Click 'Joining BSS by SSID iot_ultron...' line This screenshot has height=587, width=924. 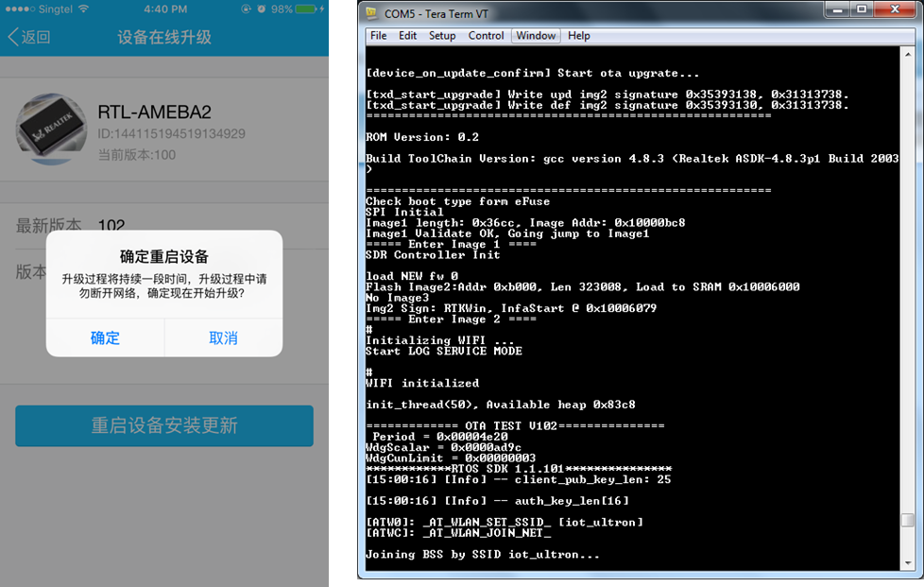[482, 554]
